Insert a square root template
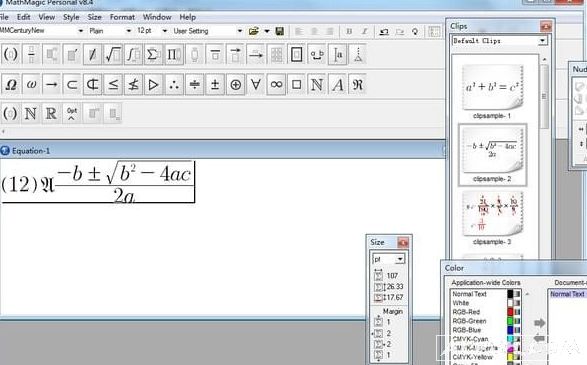The width and height of the screenshot is (587, 365). [x=113, y=55]
